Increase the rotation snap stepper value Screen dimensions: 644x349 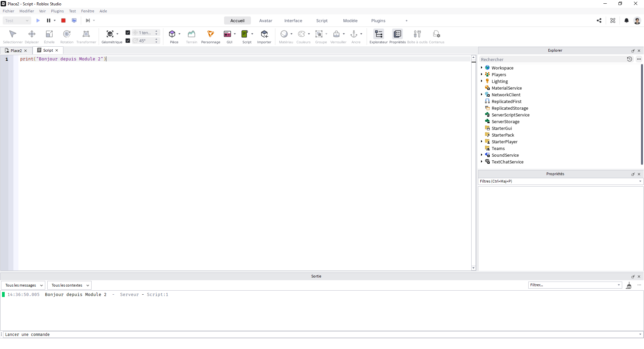pos(156,39)
